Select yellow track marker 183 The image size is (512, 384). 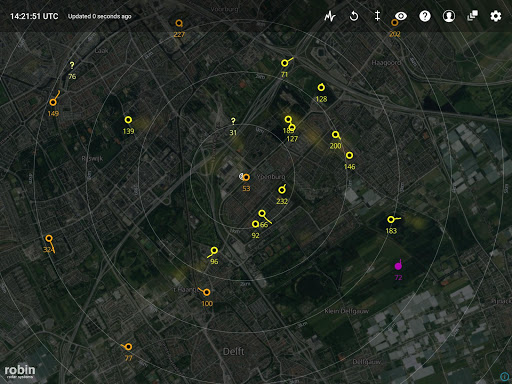coord(391,219)
